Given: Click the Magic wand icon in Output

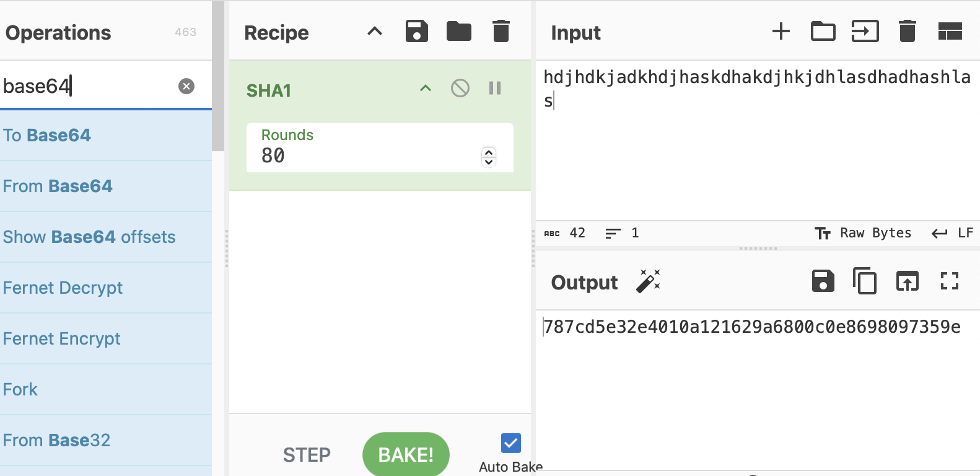Looking at the screenshot, I should pos(648,281).
